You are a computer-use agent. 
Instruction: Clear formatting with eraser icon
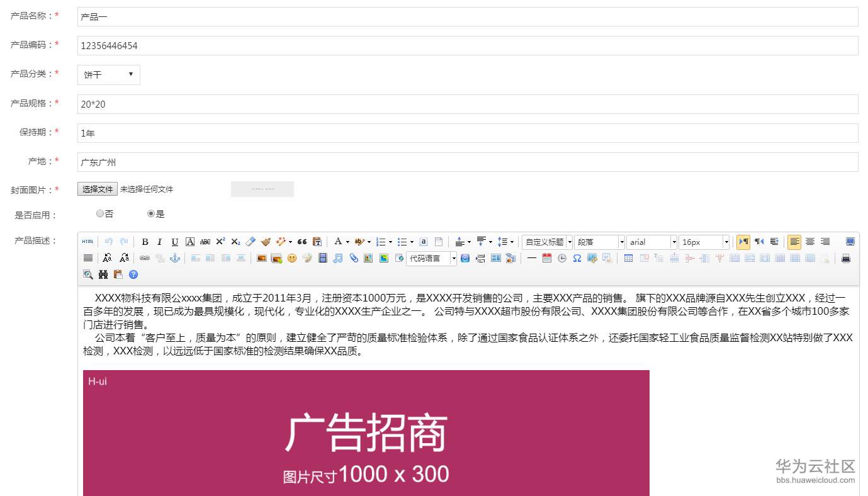tap(251, 242)
